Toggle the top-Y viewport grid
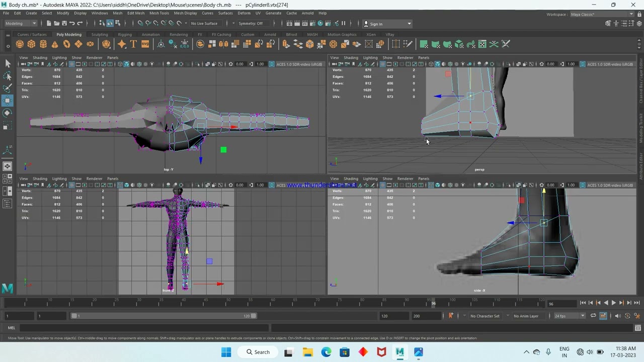This screenshot has height=362, width=644. 72,64
